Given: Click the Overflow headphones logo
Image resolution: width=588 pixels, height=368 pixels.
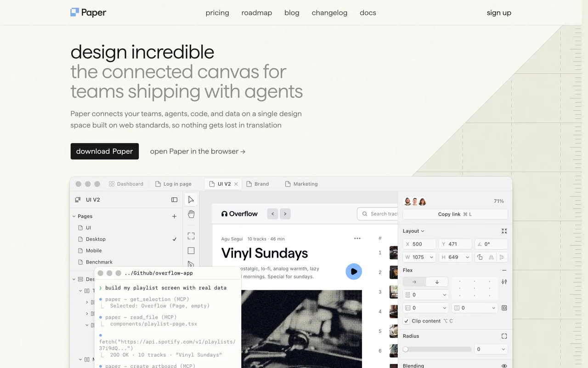Looking at the screenshot, I should (239, 214).
